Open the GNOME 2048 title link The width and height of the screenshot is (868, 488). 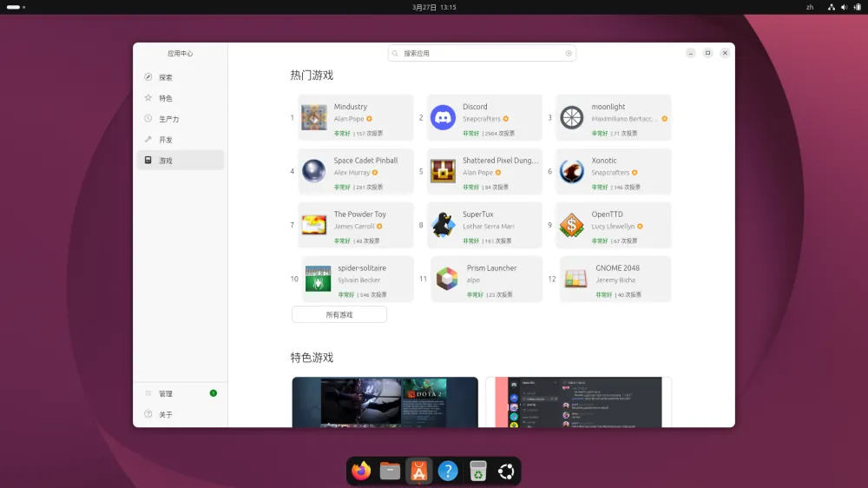click(617, 267)
